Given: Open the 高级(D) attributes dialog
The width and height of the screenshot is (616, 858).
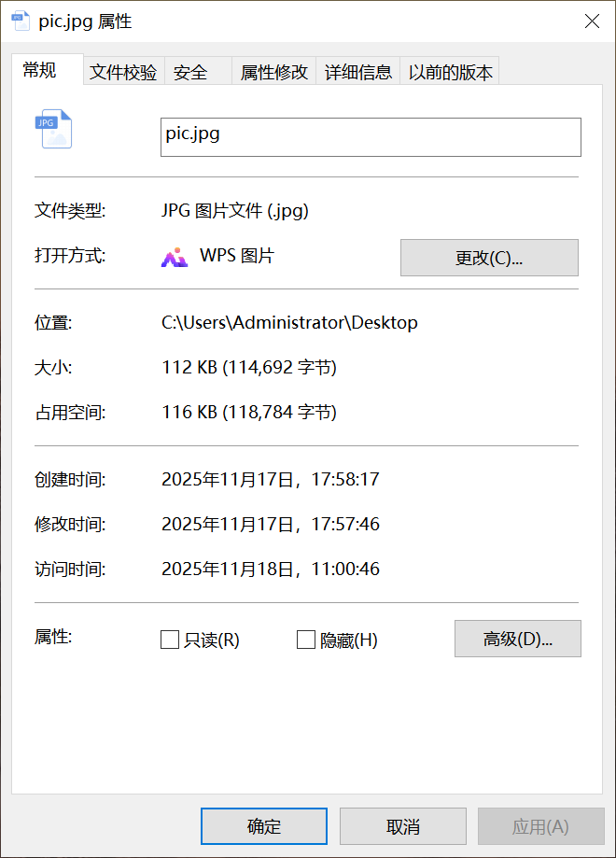Looking at the screenshot, I should pos(517,639).
